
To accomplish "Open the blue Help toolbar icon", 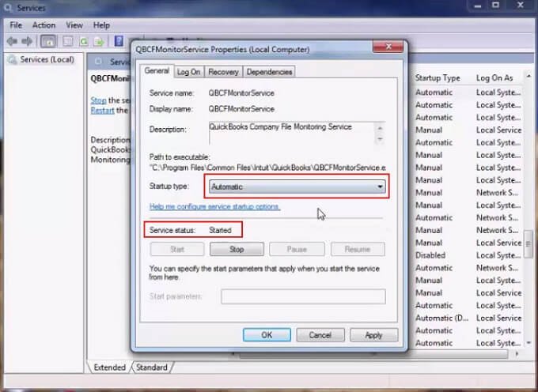I will (x=119, y=41).
